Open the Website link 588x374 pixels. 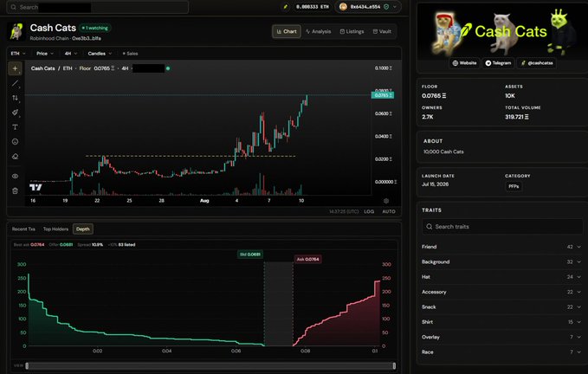(464, 63)
